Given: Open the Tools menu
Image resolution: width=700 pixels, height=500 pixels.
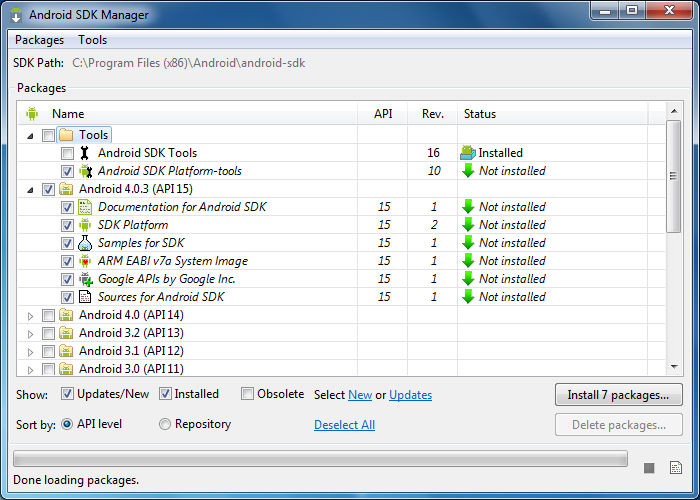Looking at the screenshot, I should pyautogui.click(x=92, y=40).
